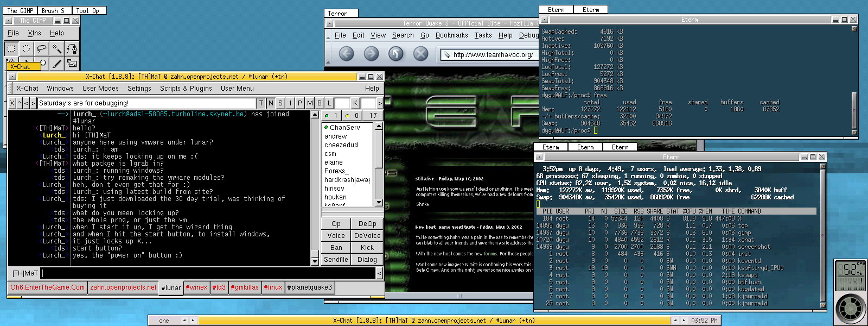
Task: Pick the elliptical selection tool in GIMP
Action: tap(26, 49)
